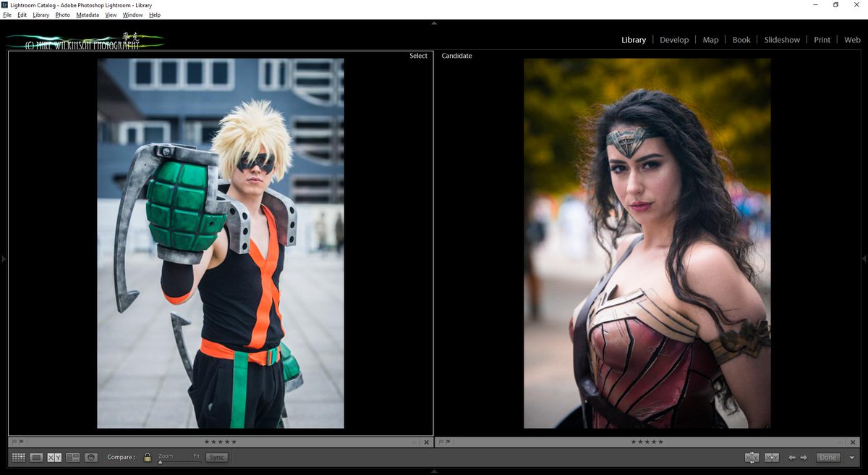Flag the Select photo as picked
Viewport: 868px width, 475px height.
[x=14, y=442]
